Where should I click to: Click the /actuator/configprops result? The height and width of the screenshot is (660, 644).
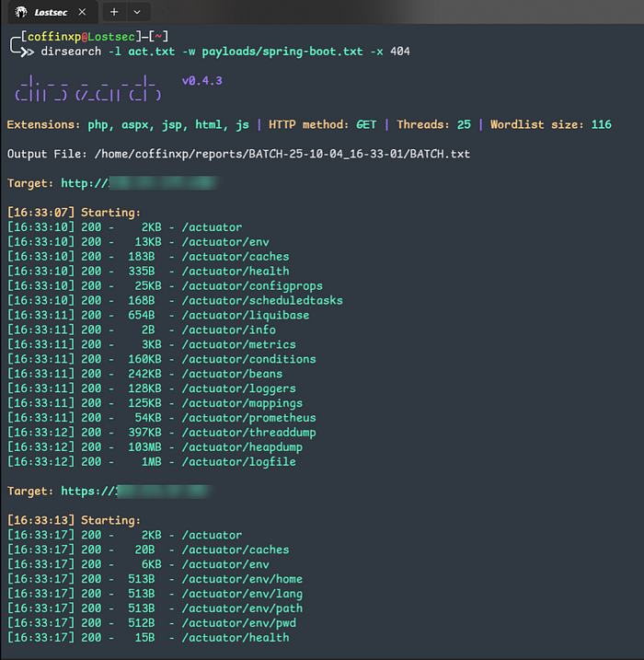(x=166, y=286)
